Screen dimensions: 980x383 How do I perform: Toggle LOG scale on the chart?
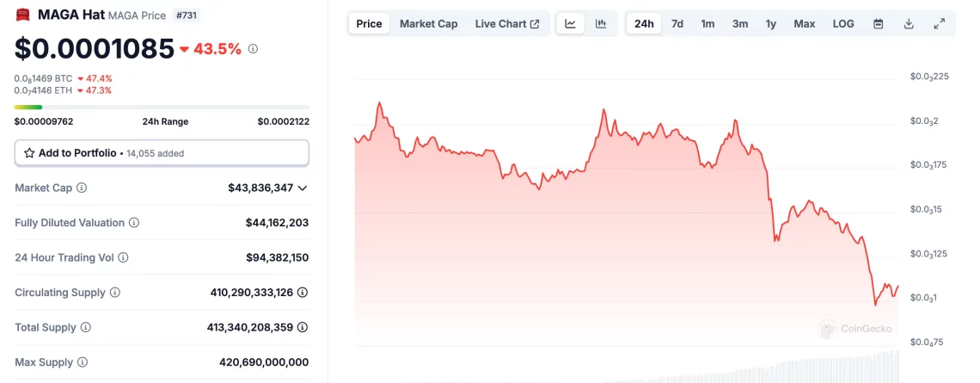[843, 24]
